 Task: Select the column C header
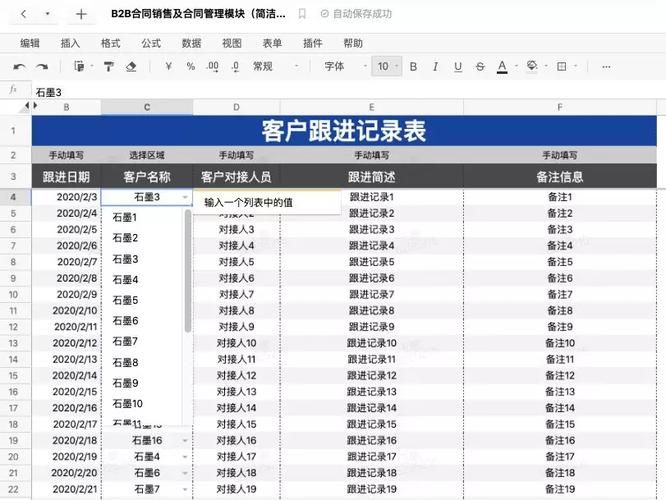(147, 107)
